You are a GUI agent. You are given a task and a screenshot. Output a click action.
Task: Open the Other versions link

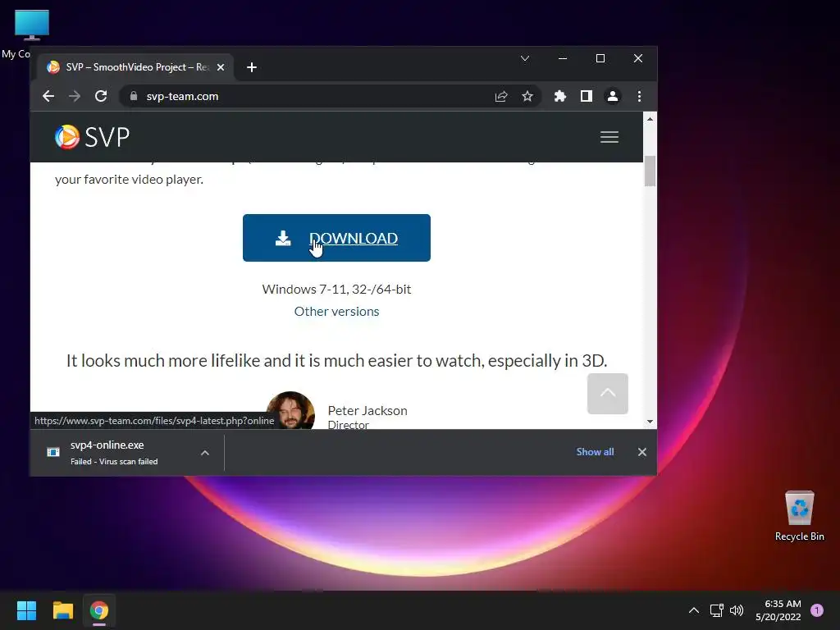(x=336, y=311)
